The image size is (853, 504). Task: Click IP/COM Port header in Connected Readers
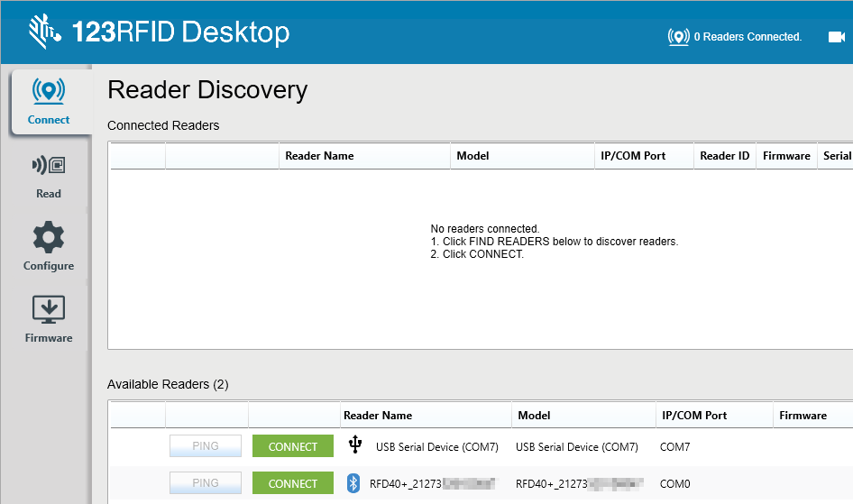pyautogui.click(x=633, y=156)
